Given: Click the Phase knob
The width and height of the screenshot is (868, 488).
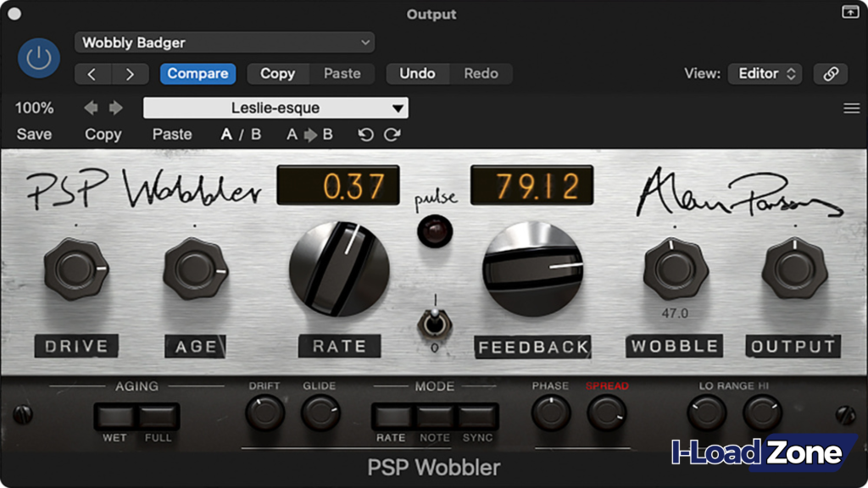Looking at the screenshot, I should coord(549,415).
